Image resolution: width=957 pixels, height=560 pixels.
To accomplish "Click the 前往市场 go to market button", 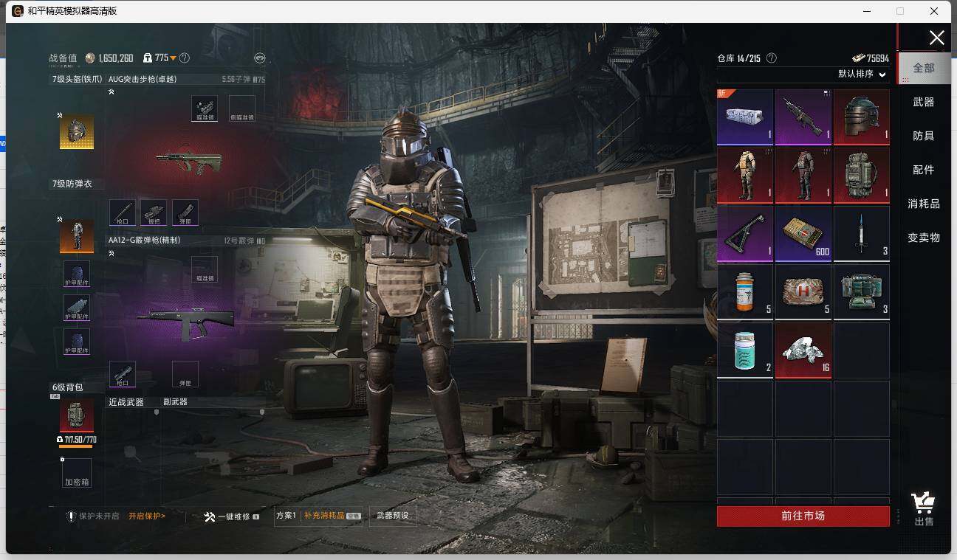I will point(803,516).
